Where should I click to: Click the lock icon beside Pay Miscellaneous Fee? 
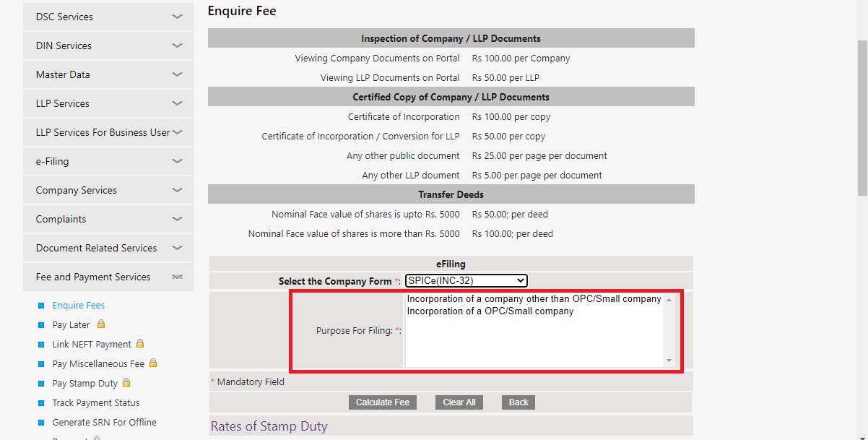[152, 363]
